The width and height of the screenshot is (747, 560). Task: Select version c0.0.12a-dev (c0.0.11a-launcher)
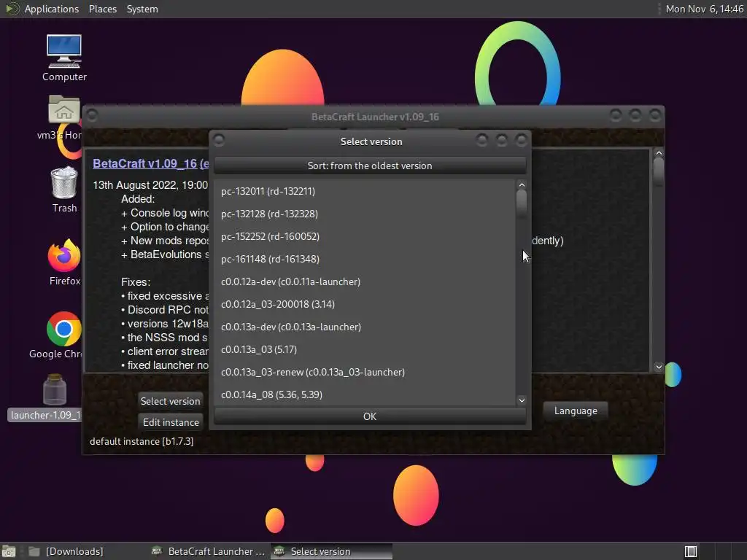pos(365,282)
